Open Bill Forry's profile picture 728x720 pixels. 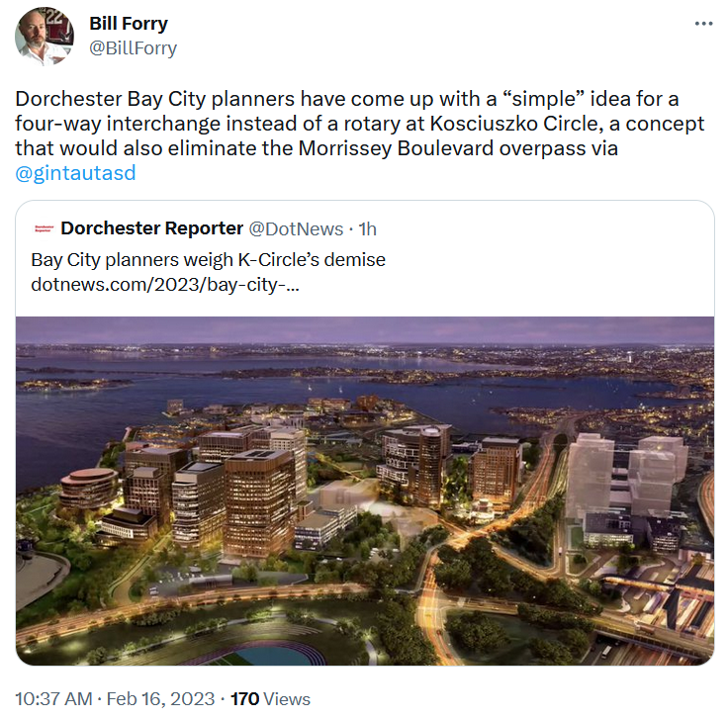click(x=45, y=36)
